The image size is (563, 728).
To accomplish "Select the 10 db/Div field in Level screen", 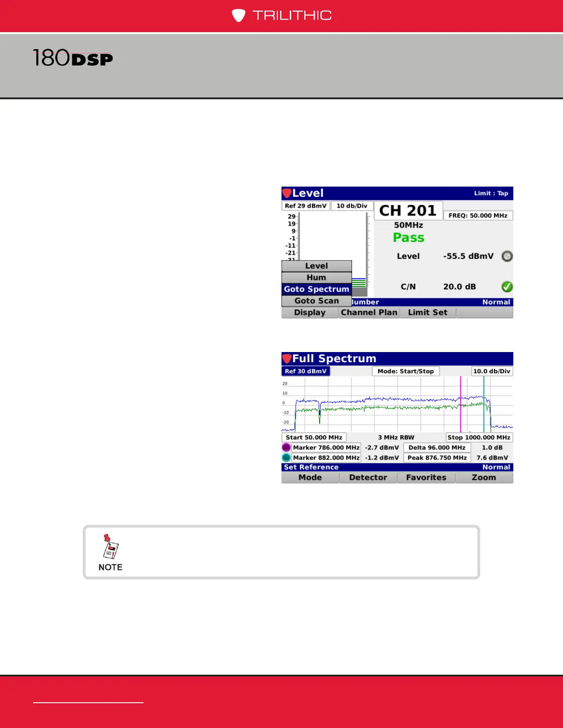I will pos(352,206).
